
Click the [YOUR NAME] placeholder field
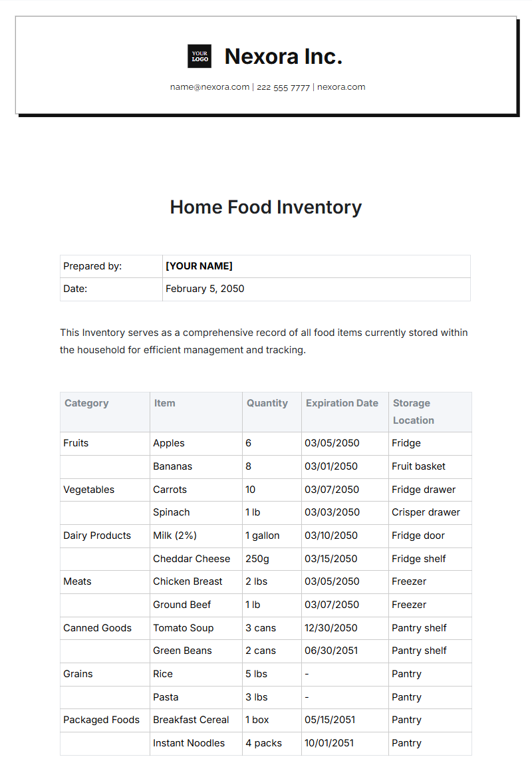coord(199,266)
